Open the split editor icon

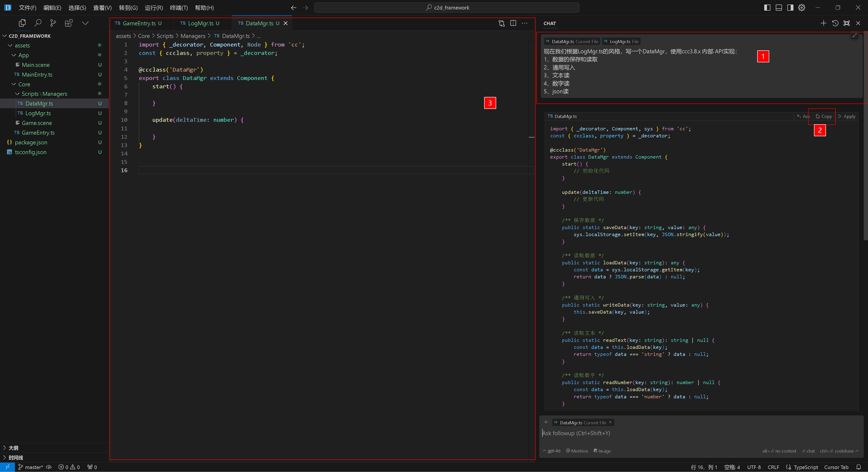click(513, 23)
